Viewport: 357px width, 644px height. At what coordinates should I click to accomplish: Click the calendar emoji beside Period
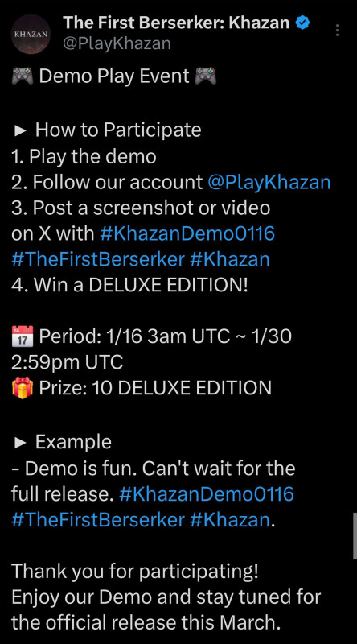[23, 336]
